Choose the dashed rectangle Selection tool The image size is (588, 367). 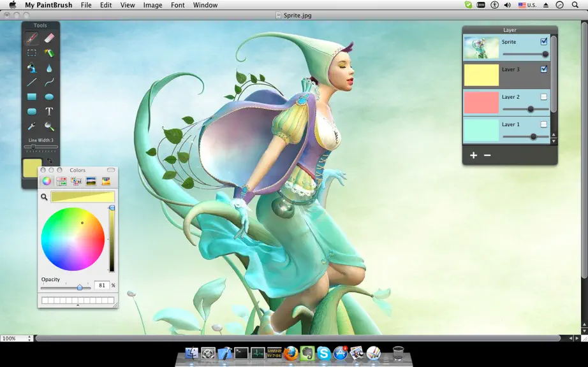pos(32,53)
